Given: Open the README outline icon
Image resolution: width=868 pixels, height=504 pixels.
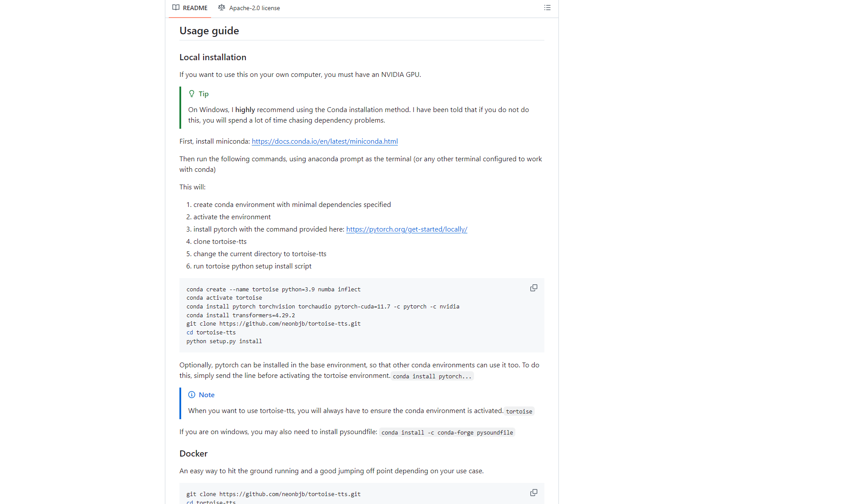Looking at the screenshot, I should tap(547, 7).
